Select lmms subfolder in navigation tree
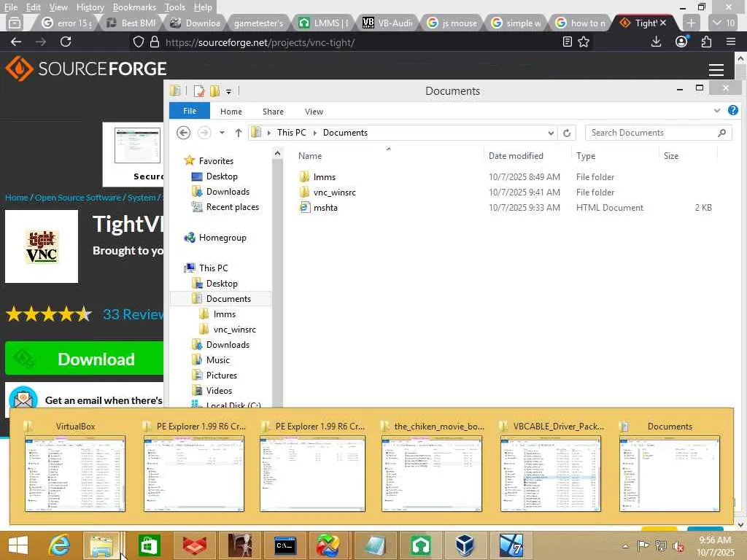The image size is (747, 560). point(225,314)
